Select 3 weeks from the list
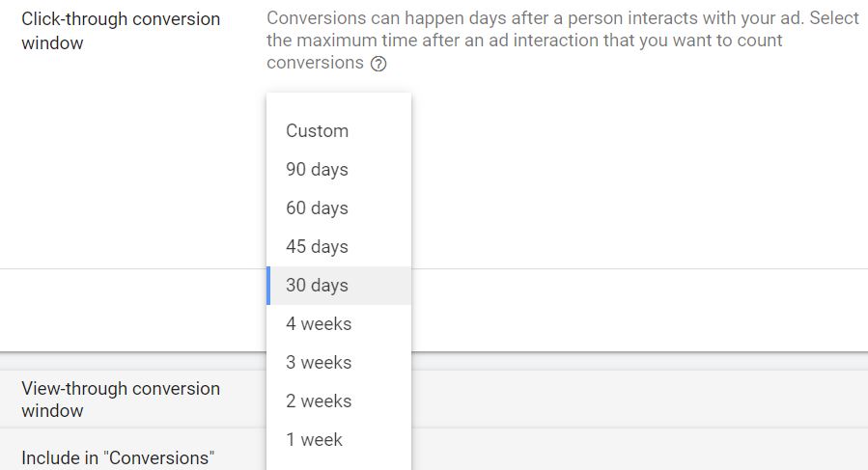 pyautogui.click(x=319, y=363)
